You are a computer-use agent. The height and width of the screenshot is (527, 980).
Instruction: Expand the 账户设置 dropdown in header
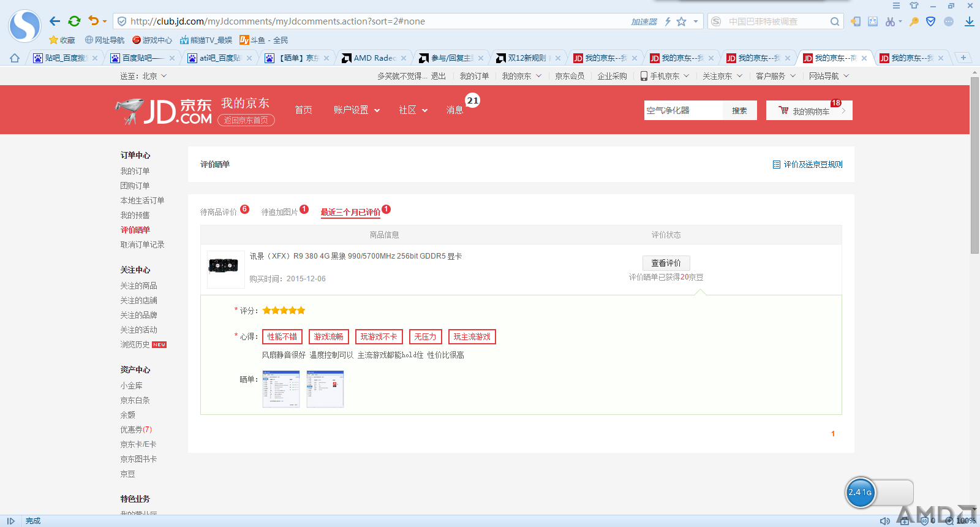coord(356,110)
